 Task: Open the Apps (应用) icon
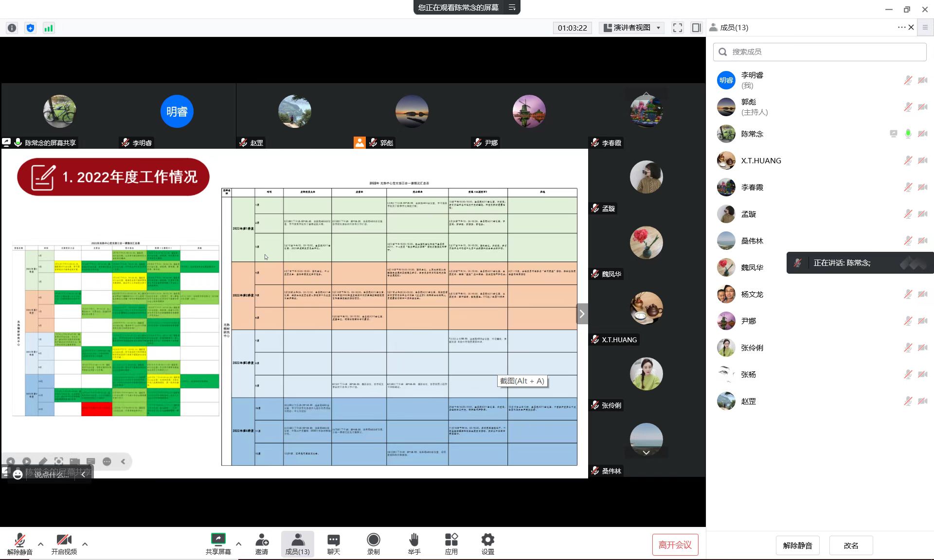coord(451,543)
